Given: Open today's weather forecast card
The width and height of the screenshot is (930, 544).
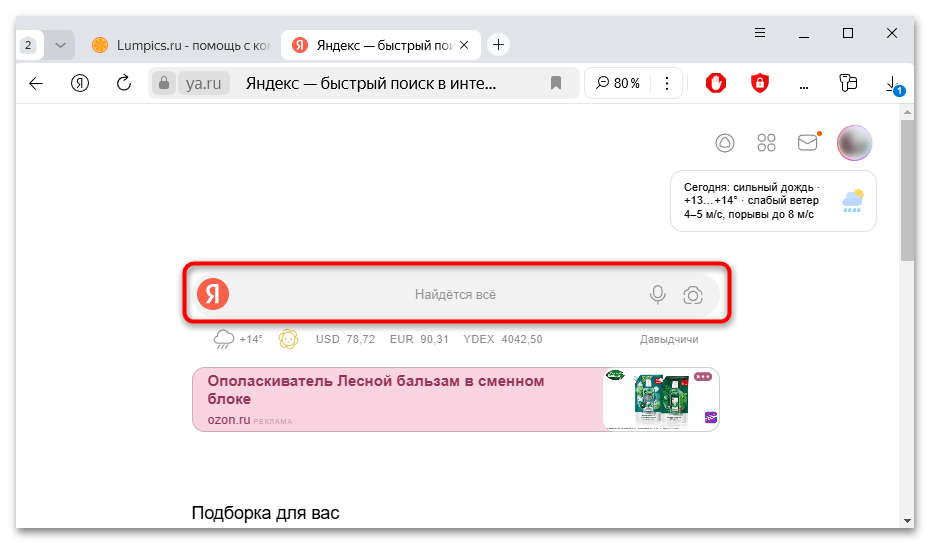Looking at the screenshot, I should 773,201.
